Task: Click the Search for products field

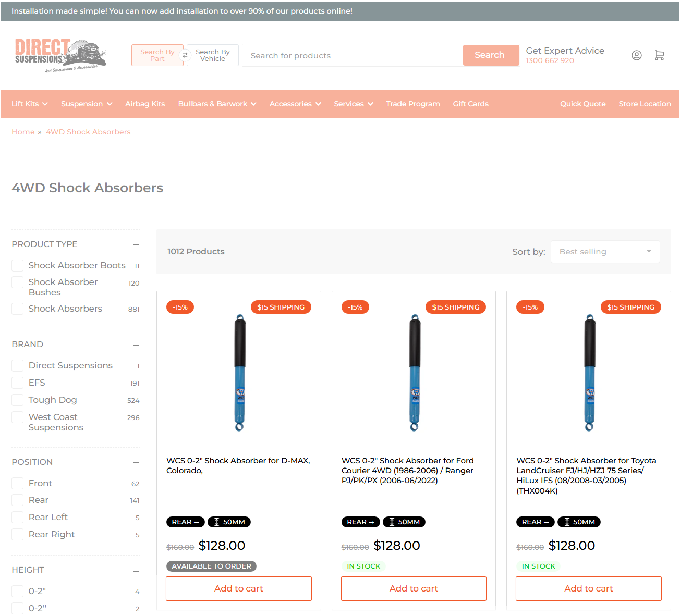Action: click(x=353, y=55)
